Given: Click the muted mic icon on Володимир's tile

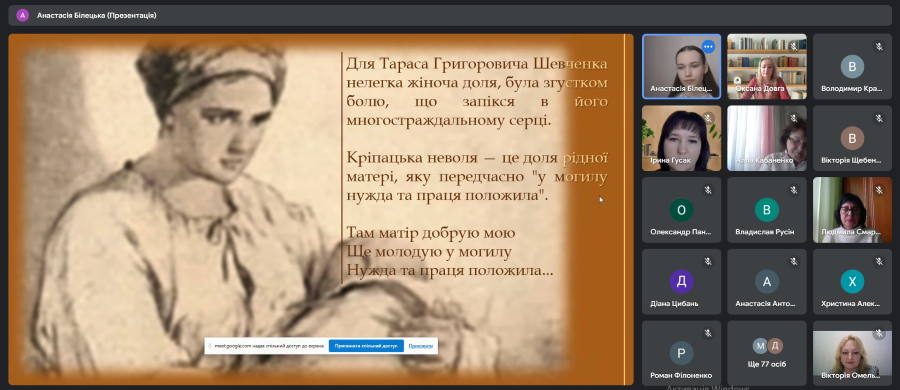Looking at the screenshot, I should pyautogui.click(x=879, y=47).
